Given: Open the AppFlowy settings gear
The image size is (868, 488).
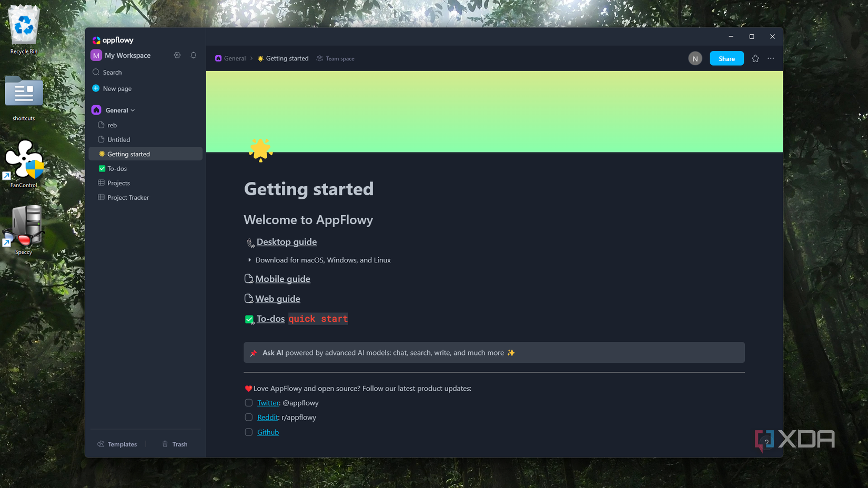Looking at the screenshot, I should pos(177,55).
